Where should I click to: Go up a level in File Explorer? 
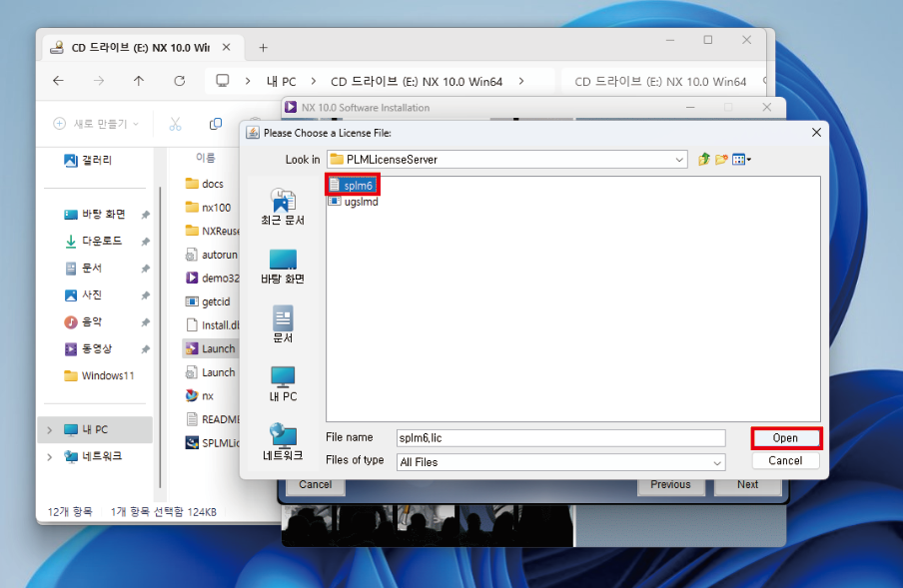click(139, 81)
